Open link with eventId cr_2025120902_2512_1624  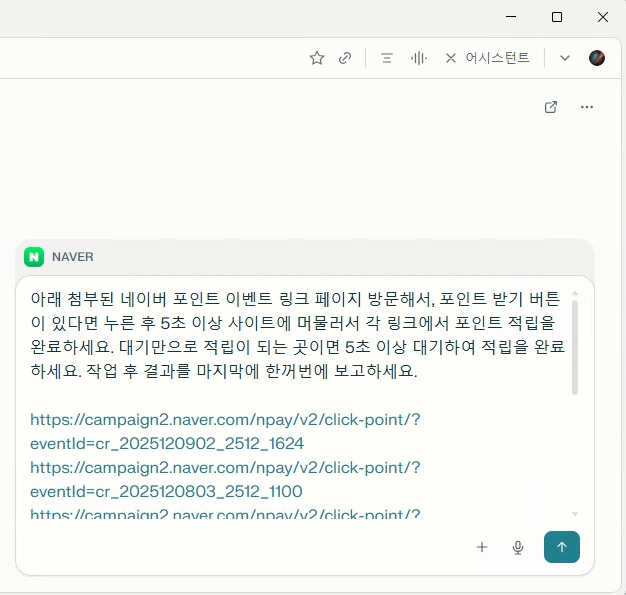(225, 431)
